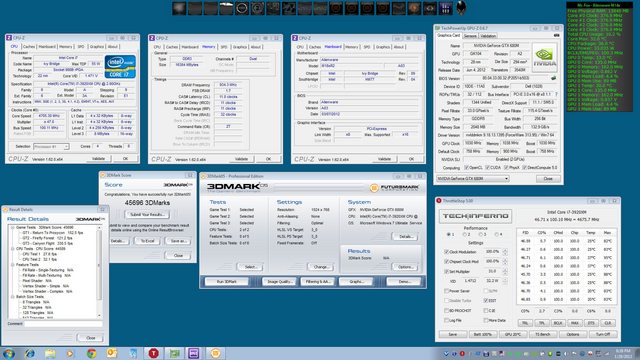
Task: Adjust the Clock Modulation percentage stepper
Action: (505, 252)
